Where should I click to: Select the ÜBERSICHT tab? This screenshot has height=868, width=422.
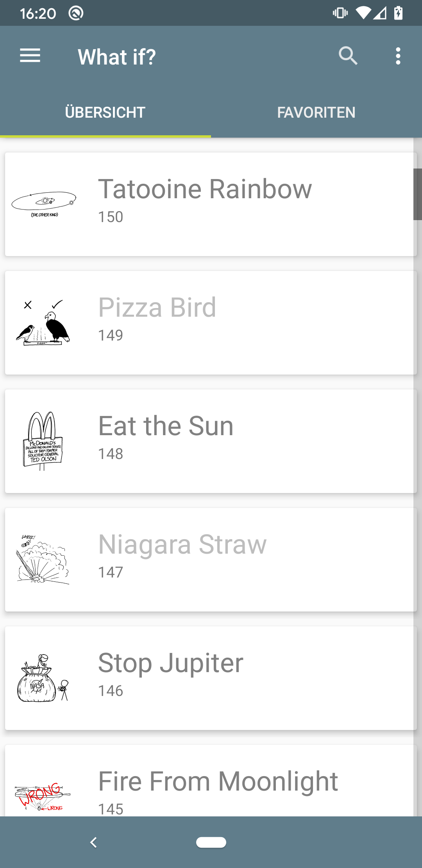pos(105,113)
